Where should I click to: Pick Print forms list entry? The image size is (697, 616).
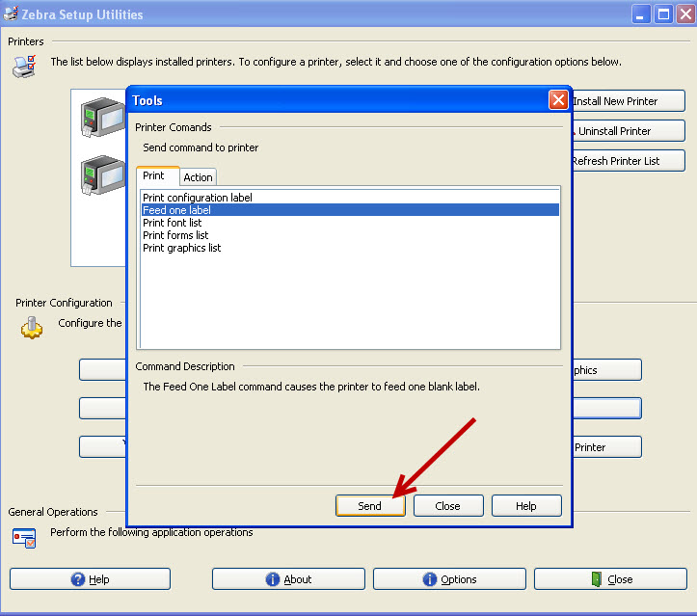pos(175,235)
